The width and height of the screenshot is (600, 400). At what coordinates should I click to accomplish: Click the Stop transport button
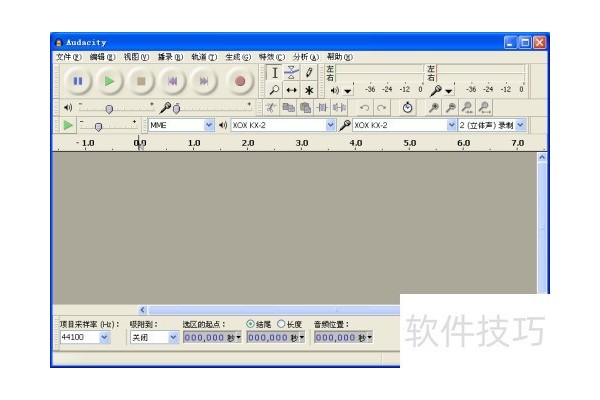(141, 81)
